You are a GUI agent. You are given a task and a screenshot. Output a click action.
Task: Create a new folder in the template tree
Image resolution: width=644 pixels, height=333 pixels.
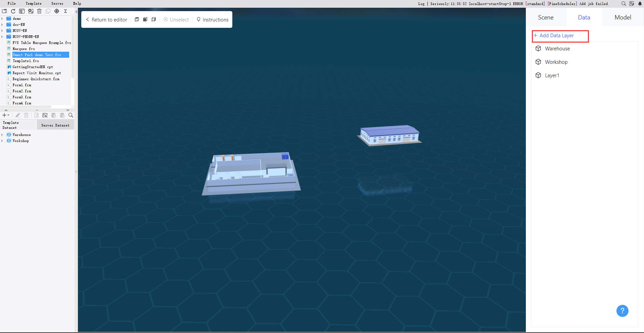point(4,11)
